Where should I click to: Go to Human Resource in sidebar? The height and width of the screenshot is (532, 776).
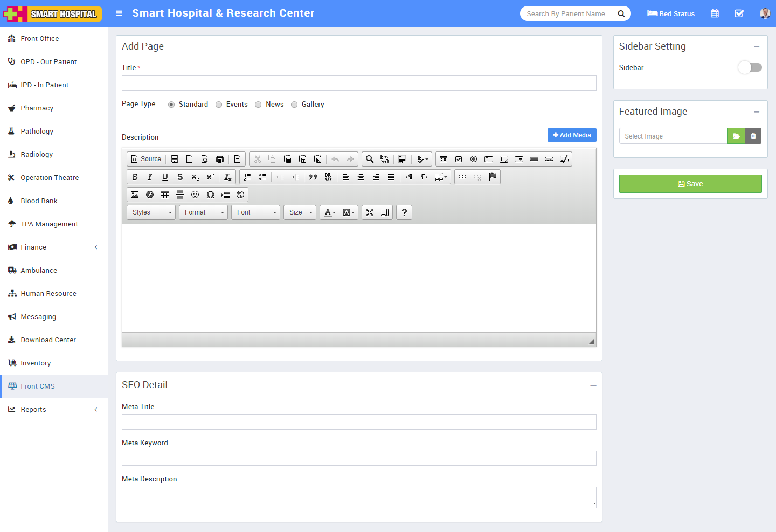coord(48,294)
